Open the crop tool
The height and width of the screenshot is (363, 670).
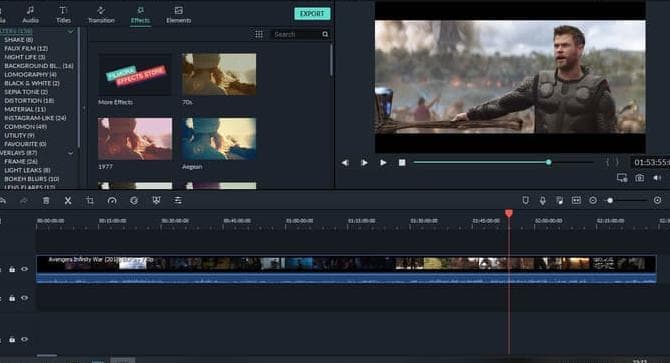tap(90, 200)
